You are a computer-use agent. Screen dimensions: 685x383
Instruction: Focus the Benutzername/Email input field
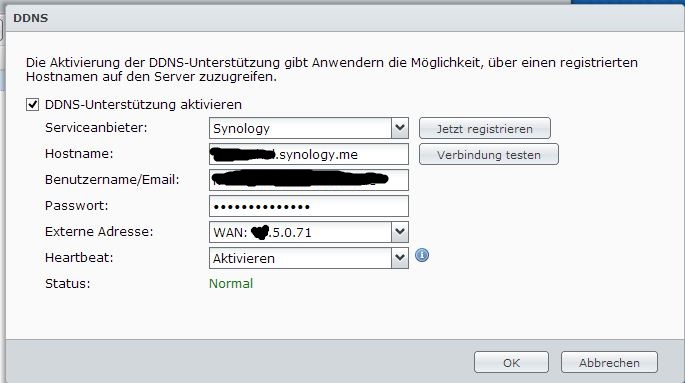click(x=309, y=180)
